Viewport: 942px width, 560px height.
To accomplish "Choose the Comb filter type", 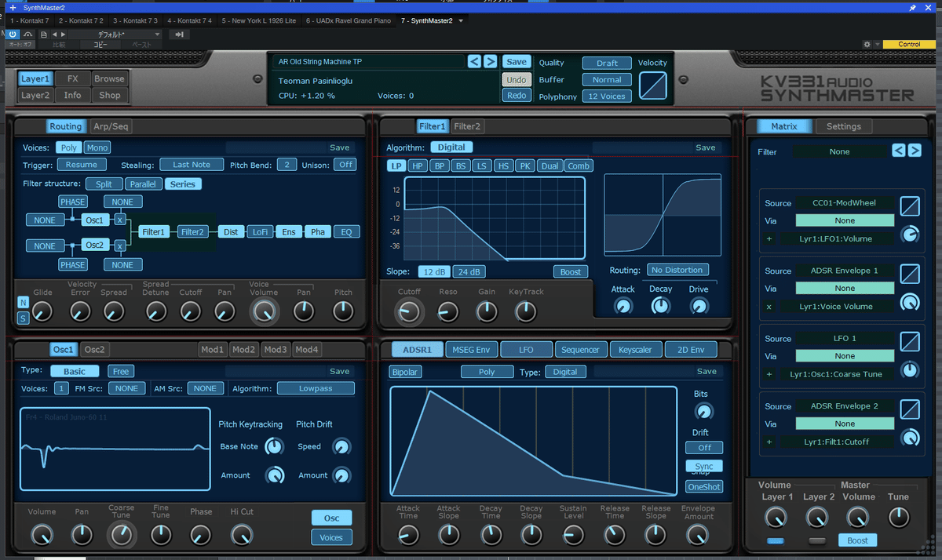I will pyautogui.click(x=579, y=166).
